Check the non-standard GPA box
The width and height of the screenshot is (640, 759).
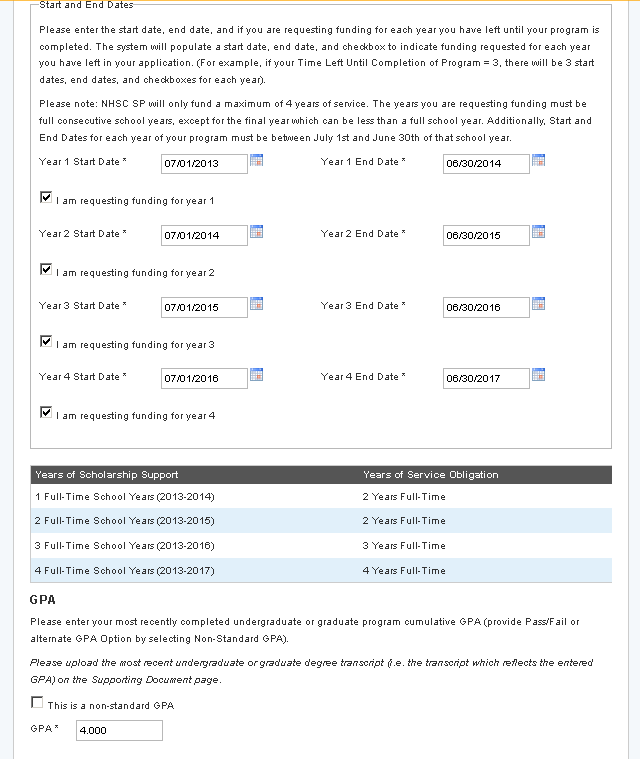click(x=38, y=703)
